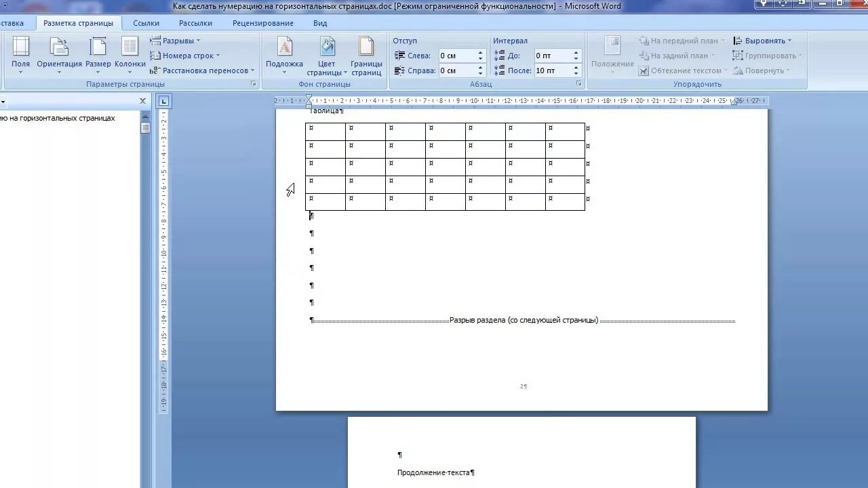Open the Положение position gallery
This screenshot has width=868, height=488.
612,56
